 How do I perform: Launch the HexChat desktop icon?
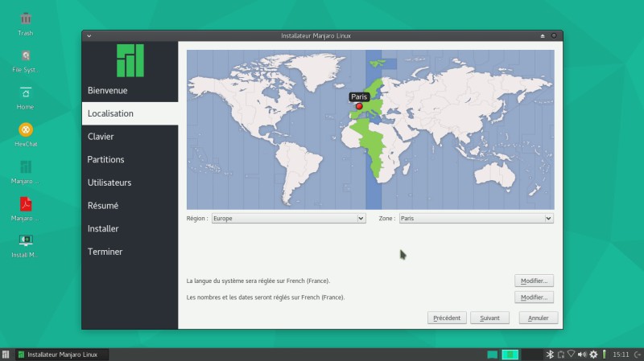click(26, 130)
